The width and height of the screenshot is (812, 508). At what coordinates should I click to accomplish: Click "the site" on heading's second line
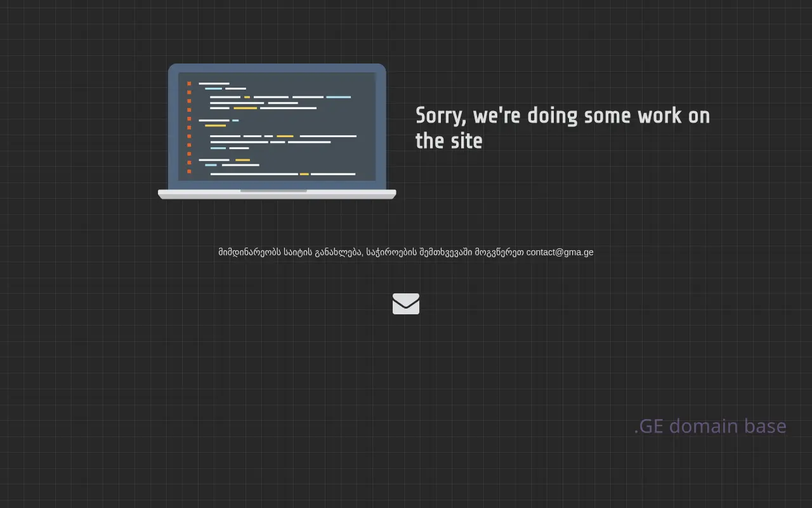pyautogui.click(x=449, y=141)
